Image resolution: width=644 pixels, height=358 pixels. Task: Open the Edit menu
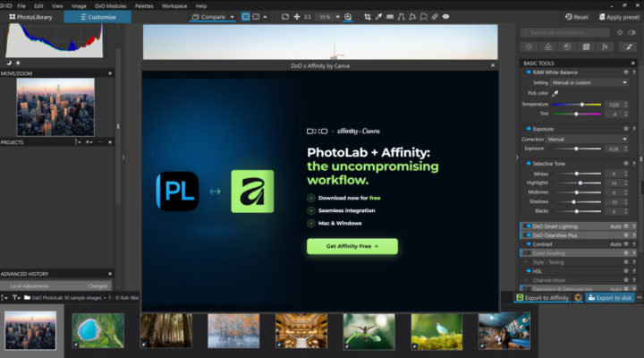38,6
